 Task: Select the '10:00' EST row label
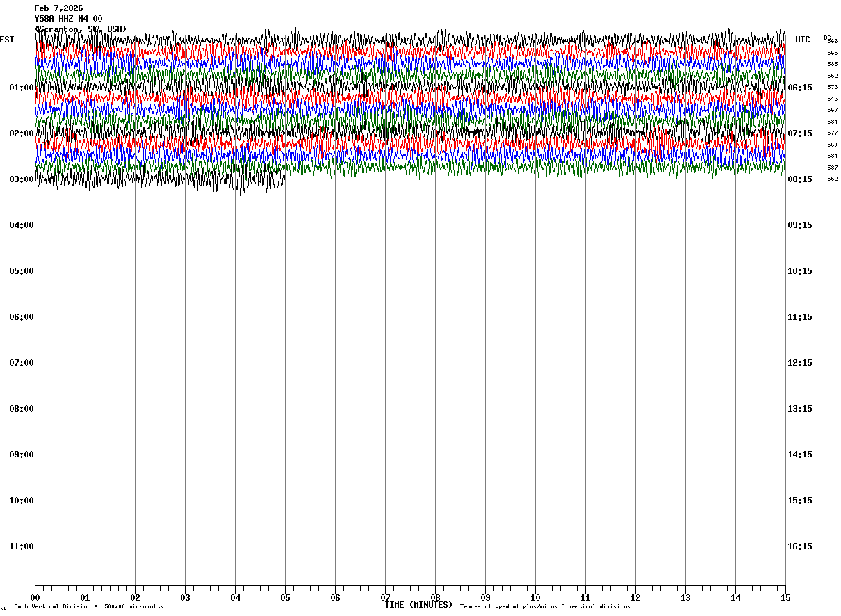click(22, 501)
